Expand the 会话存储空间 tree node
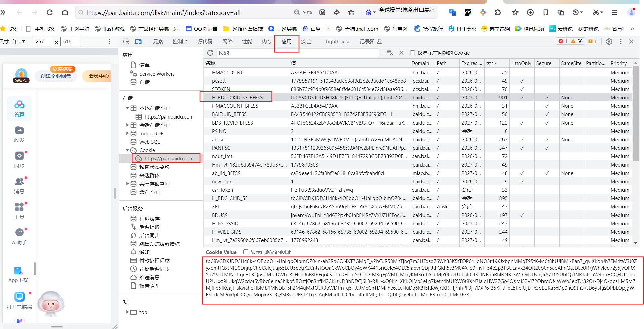644x329 pixels. [127, 125]
